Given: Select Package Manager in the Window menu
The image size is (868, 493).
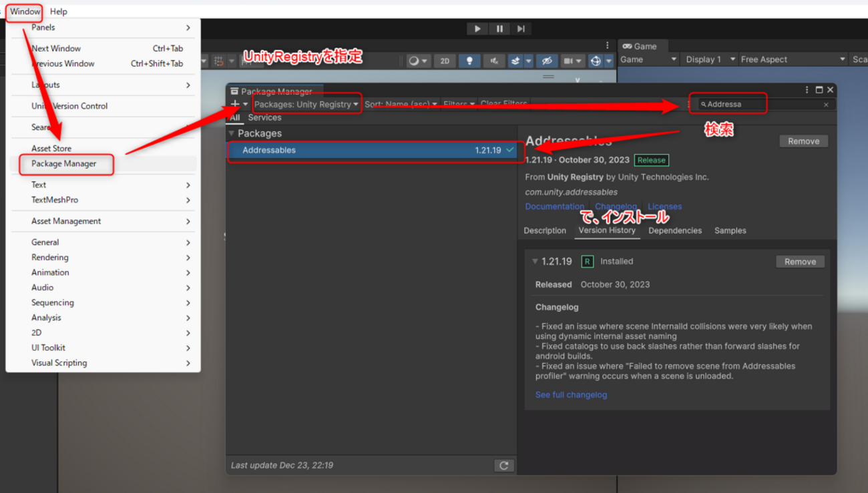Looking at the screenshot, I should (x=65, y=165).
